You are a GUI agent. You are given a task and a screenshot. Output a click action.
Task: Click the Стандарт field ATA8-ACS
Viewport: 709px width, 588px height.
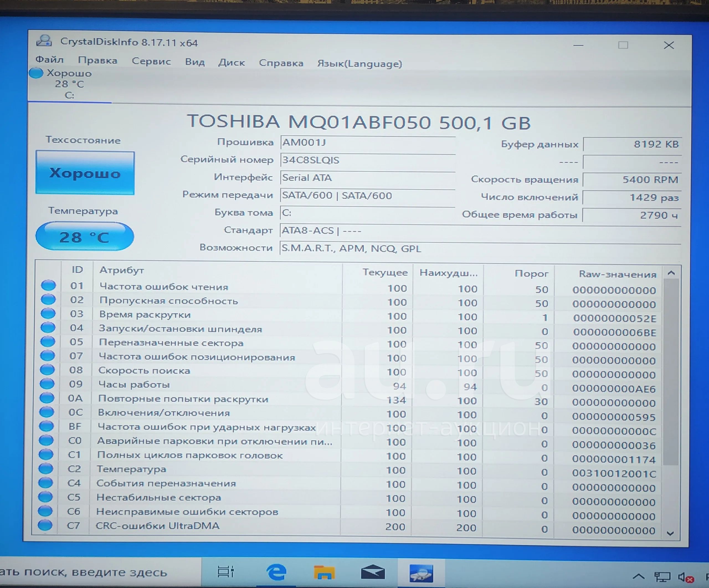(480, 231)
